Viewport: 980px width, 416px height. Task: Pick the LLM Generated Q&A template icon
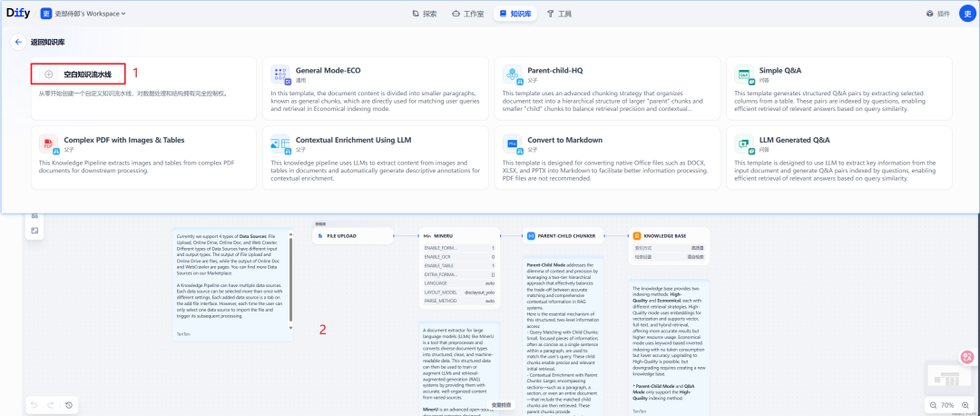click(745, 144)
